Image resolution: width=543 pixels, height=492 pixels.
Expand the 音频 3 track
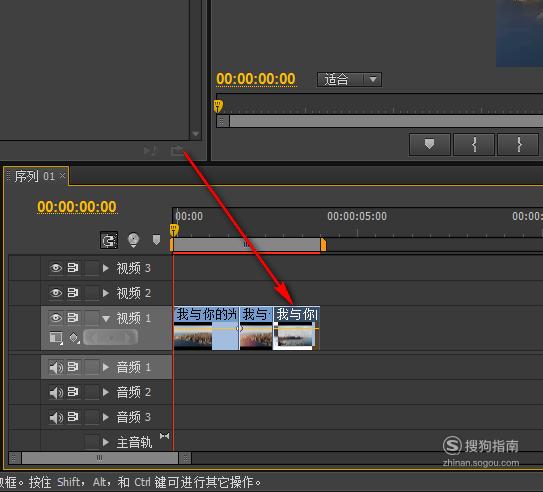(106, 417)
